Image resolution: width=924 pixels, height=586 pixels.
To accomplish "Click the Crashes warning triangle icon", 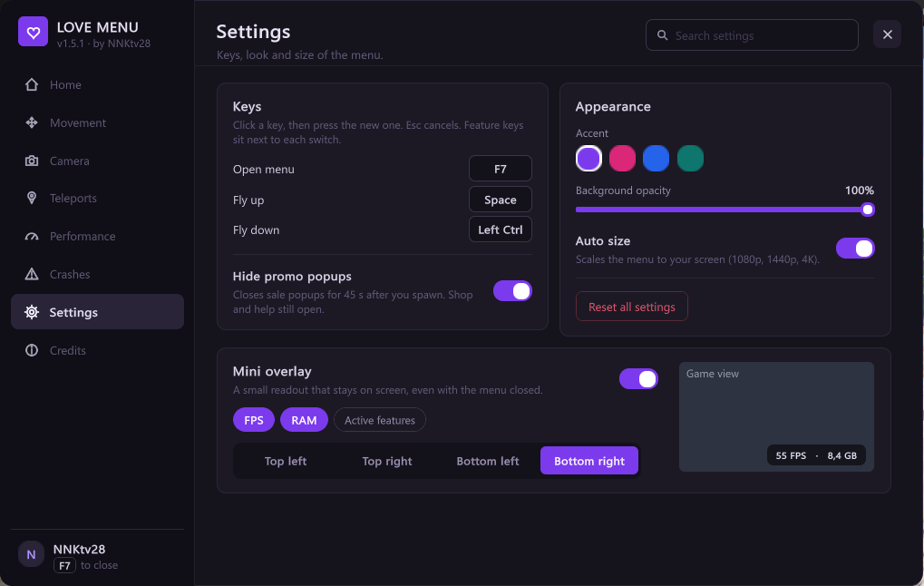I will [x=32, y=274].
